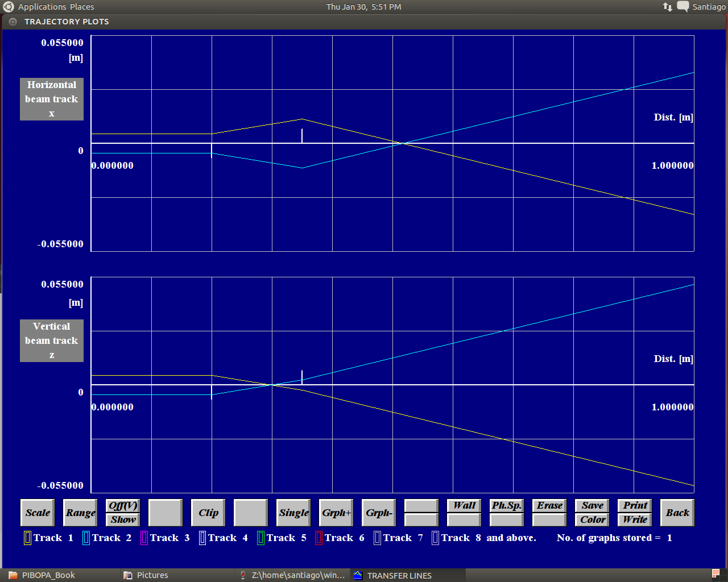The height and width of the screenshot is (582, 728).
Task: Click the blank button right of Clip
Action: coord(251,513)
